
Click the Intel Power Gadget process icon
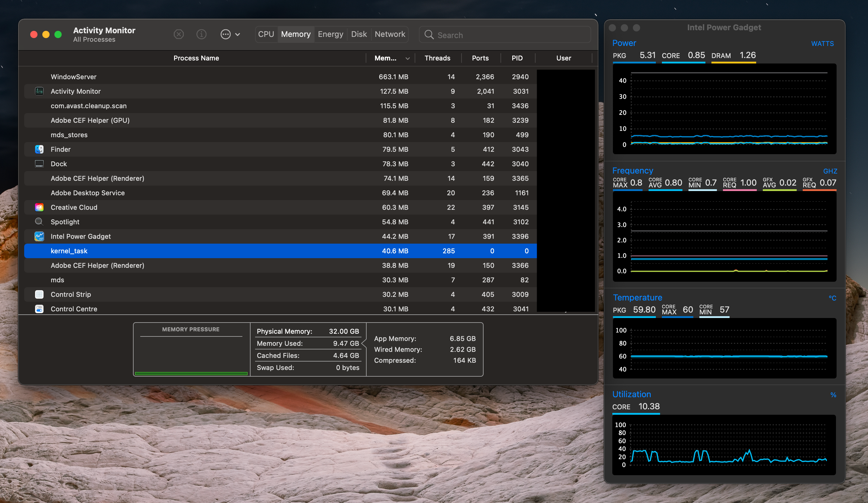tap(39, 236)
